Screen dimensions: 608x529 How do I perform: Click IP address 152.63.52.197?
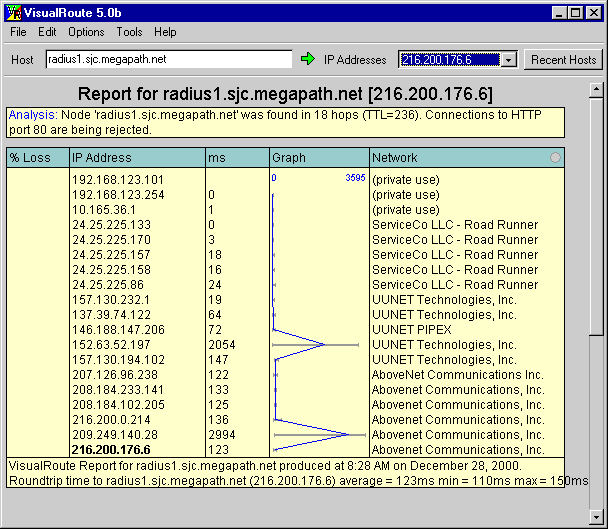(111, 345)
